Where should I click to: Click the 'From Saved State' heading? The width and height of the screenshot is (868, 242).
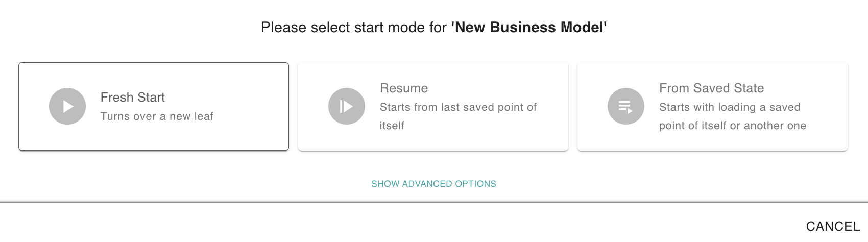point(711,88)
